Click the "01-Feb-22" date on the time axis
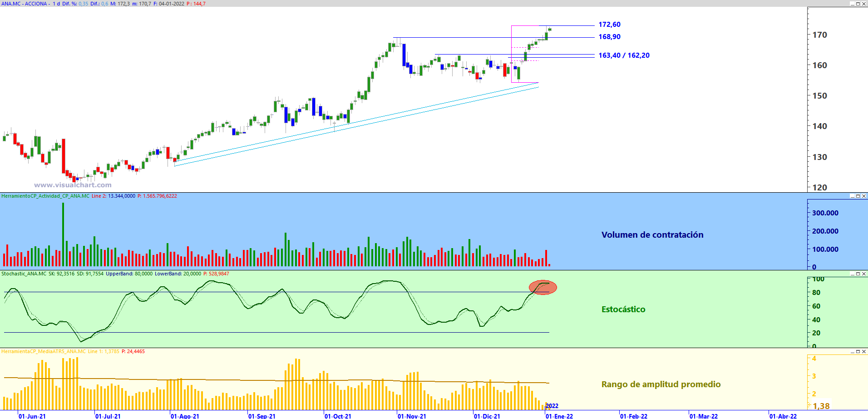The height and width of the screenshot is (419, 868). click(x=634, y=416)
